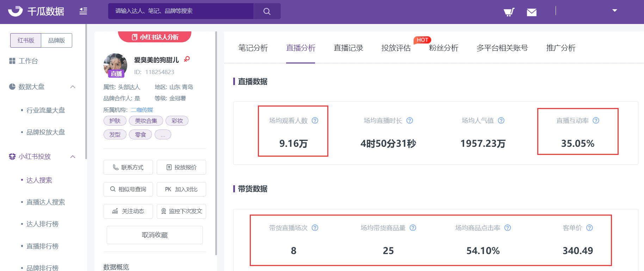This screenshot has height=271, width=644.
Task: Switch to 品牌版 version
Action: click(57, 40)
